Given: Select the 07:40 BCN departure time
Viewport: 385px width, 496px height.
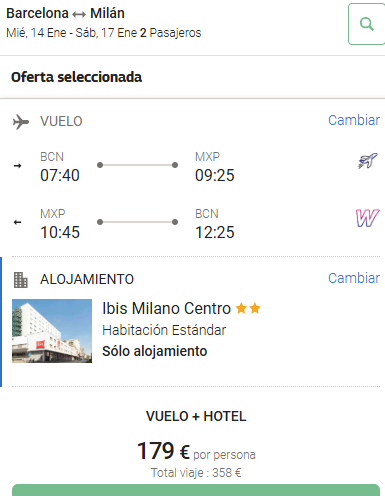Looking at the screenshot, I should [x=60, y=175].
